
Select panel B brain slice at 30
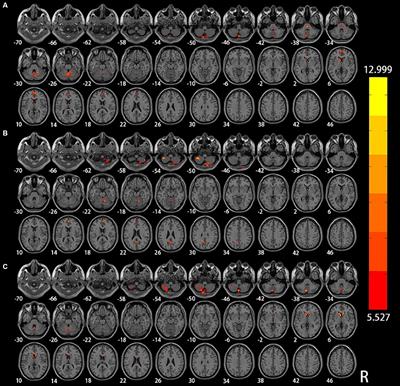point(206,234)
